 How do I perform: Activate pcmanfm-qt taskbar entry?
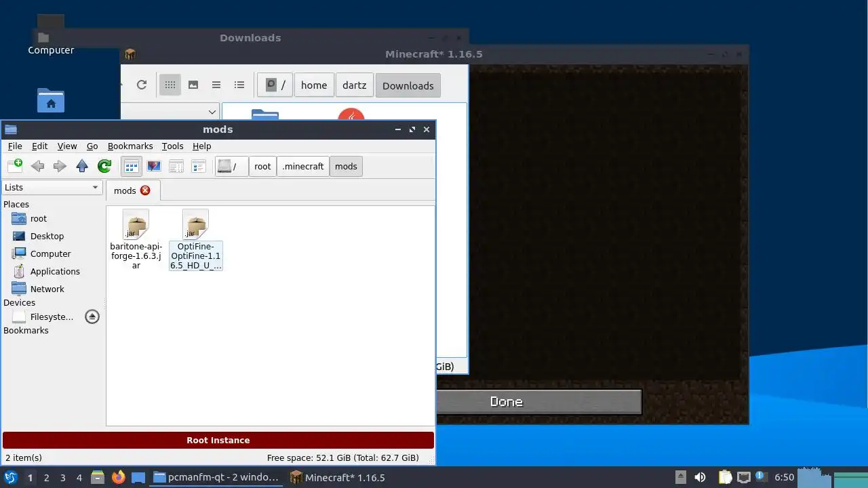click(x=216, y=477)
